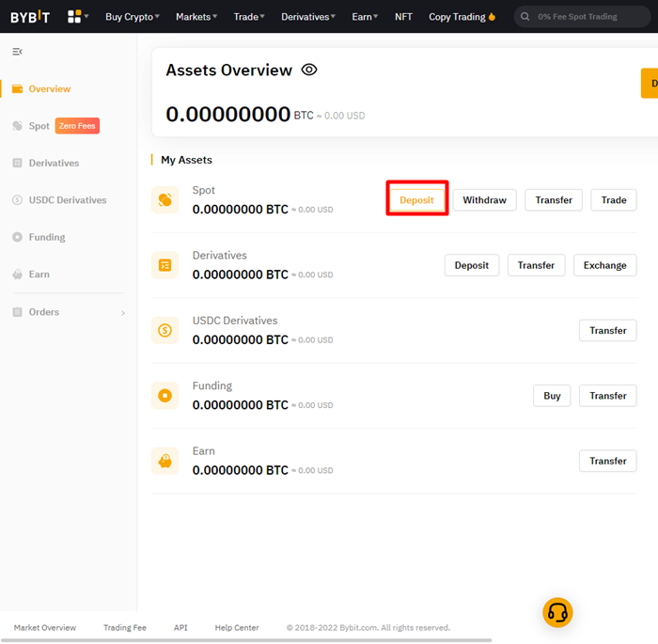
Task: Open the Trading Fee footer link
Action: [x=125, y=628]
